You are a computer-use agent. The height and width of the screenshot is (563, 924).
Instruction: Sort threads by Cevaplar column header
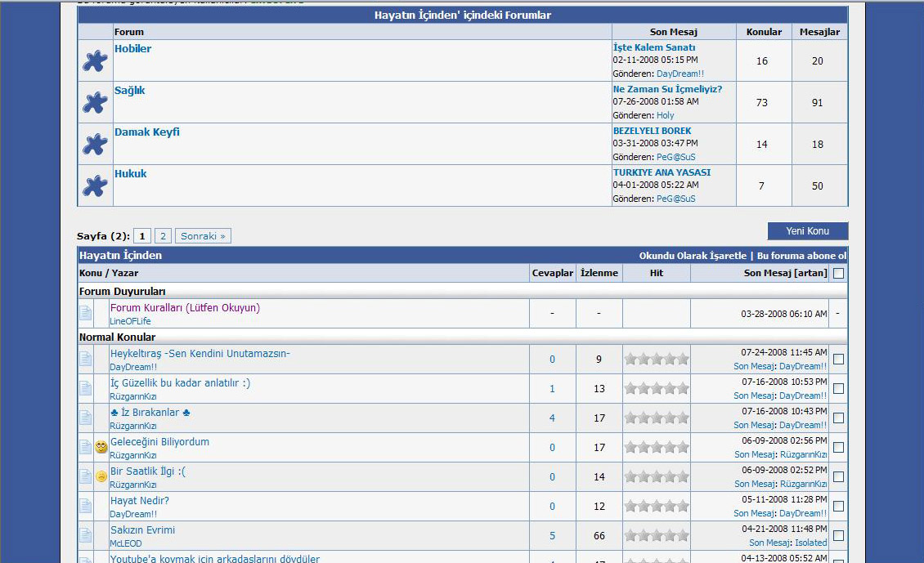coord(552,273)
